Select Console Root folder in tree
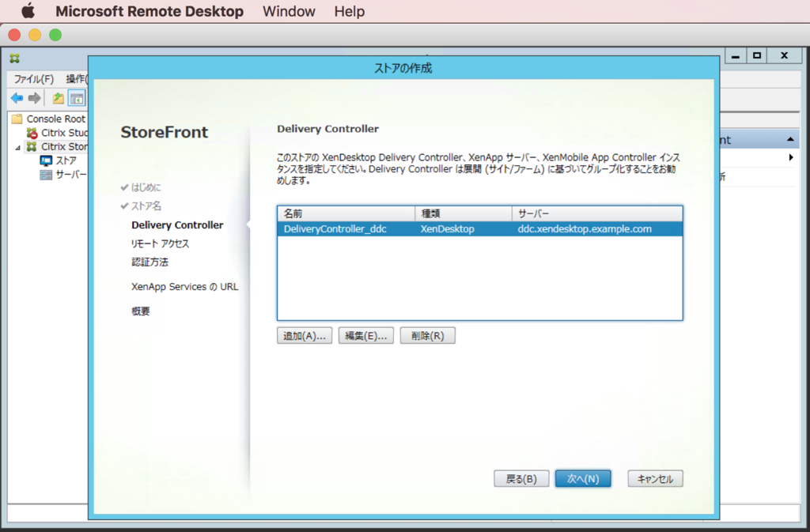This screenshot has width=810, height=532. click(56, 119)
